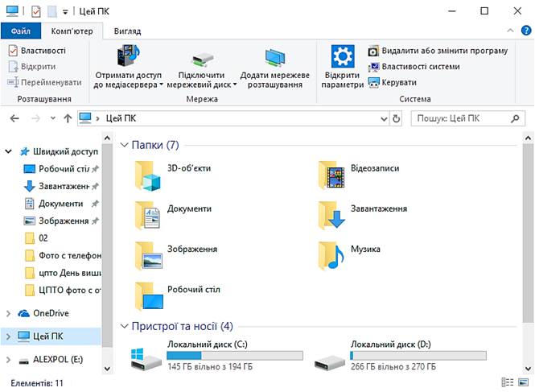Select the Музика folder
This screenshot has width=535, height=392.
point(349,256)
